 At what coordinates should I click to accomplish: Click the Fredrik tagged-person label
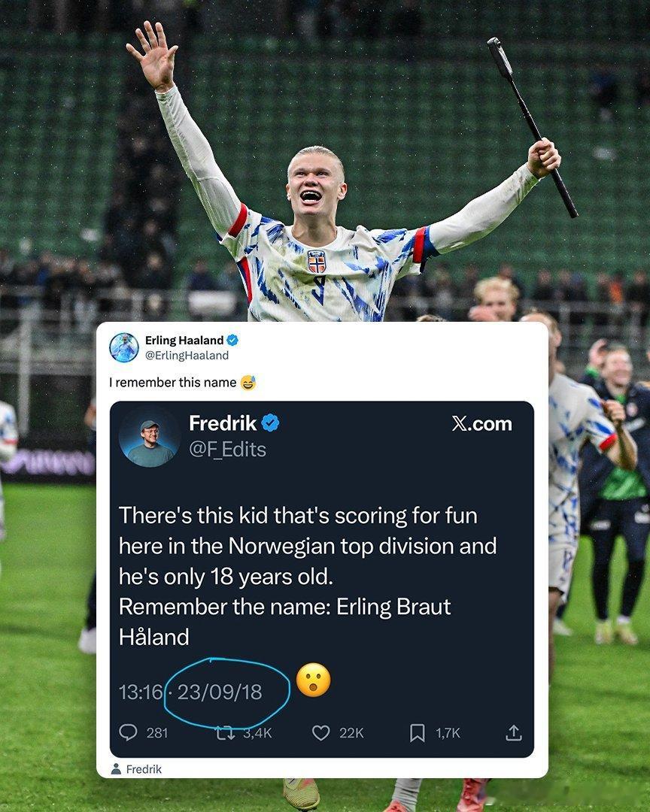tap(144, 769)
